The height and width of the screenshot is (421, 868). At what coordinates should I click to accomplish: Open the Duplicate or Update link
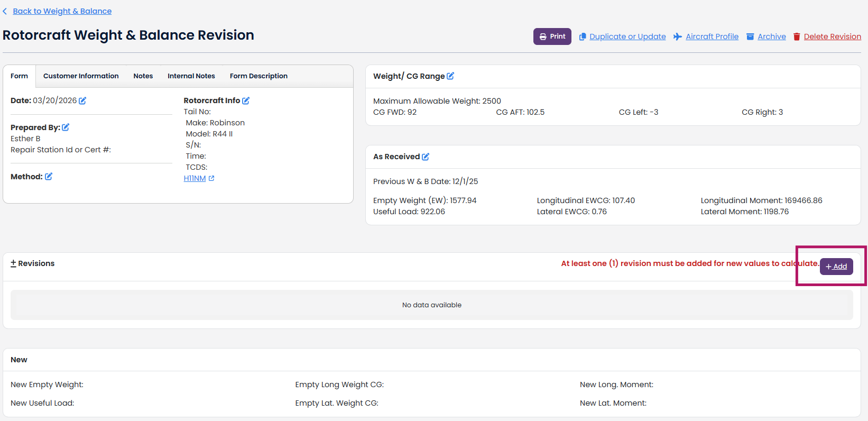[627, 36]
